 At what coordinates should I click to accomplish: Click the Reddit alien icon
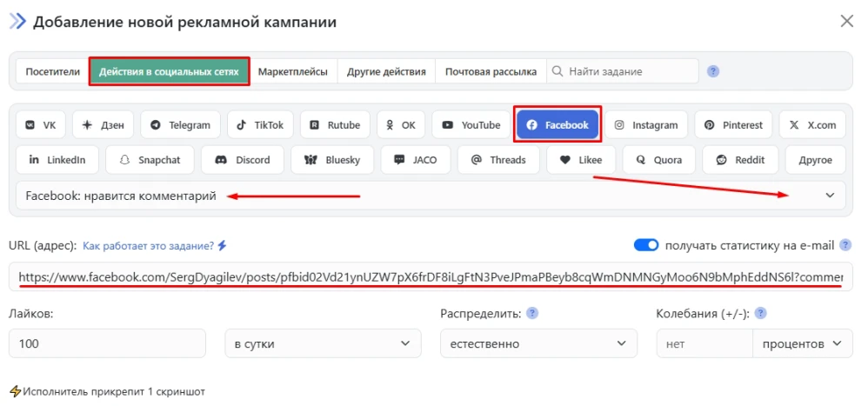[721, 160]
